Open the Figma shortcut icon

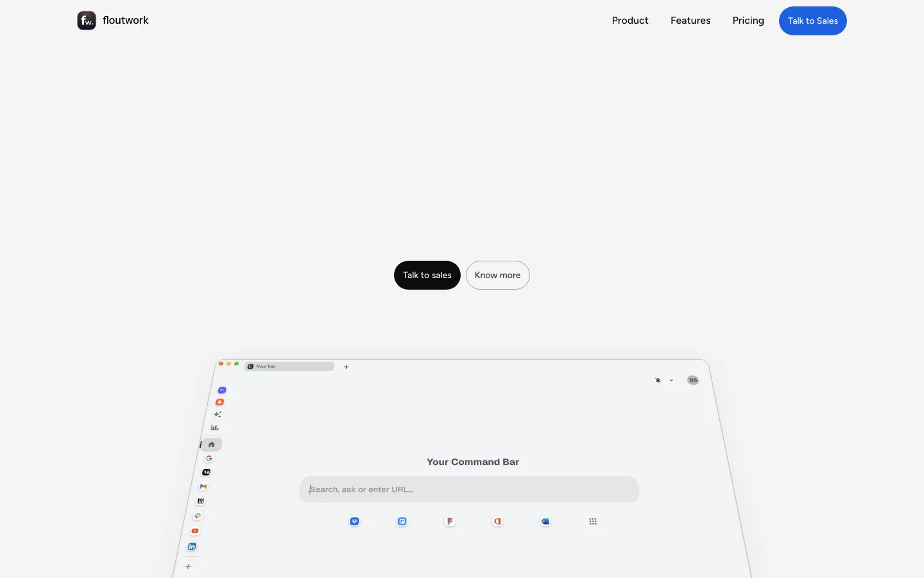point(450,521)
